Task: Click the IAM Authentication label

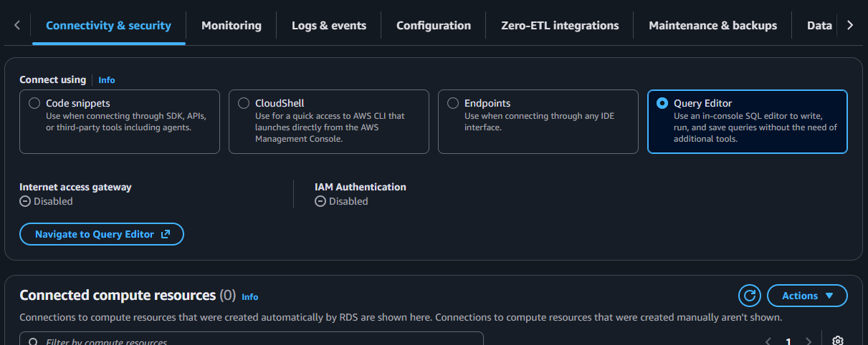Action: [x=361, y=187]
